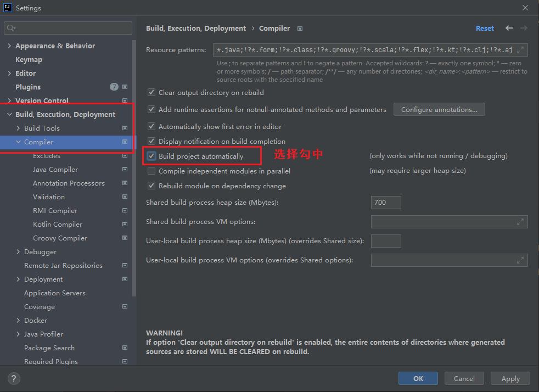Expand the Shared build process VM options field
This screenshot has width=539, height=392.
click(520, 222)
